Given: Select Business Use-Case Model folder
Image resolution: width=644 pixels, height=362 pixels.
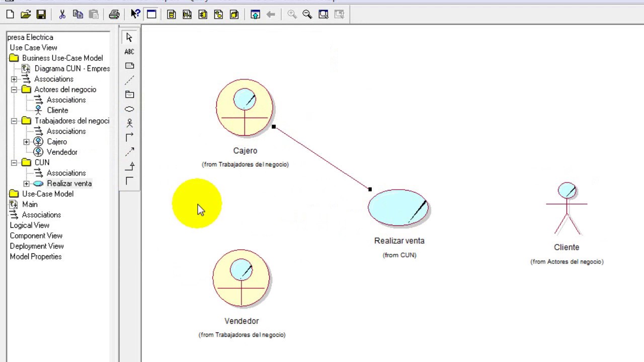Looking at the screenshot, I should (x=62, y=58).
